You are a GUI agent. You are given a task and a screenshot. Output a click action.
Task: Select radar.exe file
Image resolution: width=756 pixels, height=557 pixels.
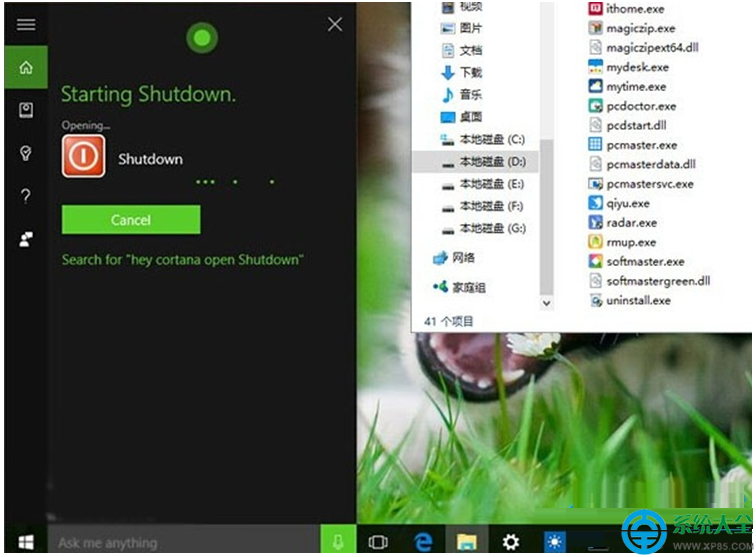623,223
